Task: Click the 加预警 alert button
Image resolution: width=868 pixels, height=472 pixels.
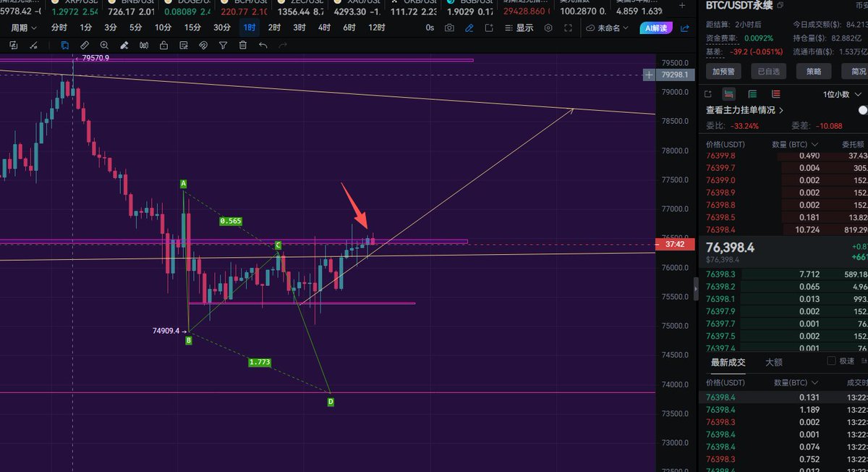Action: [x=723, y=72]
